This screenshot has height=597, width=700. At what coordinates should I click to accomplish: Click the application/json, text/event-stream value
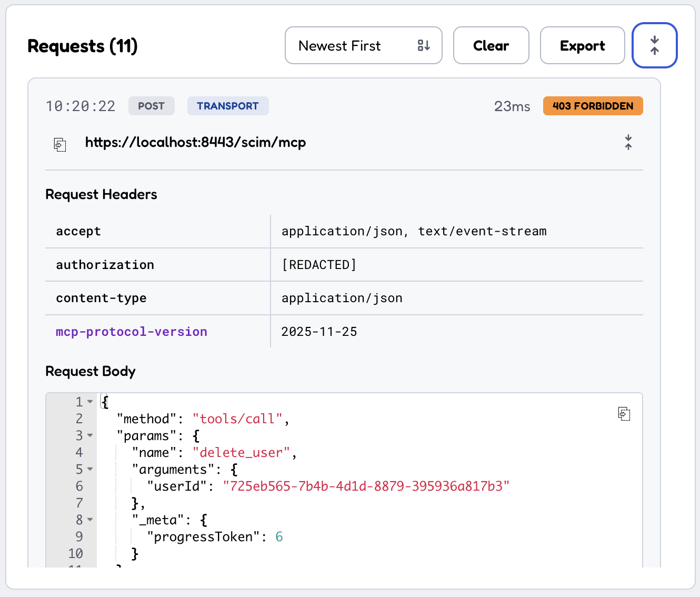click(414, 231)
